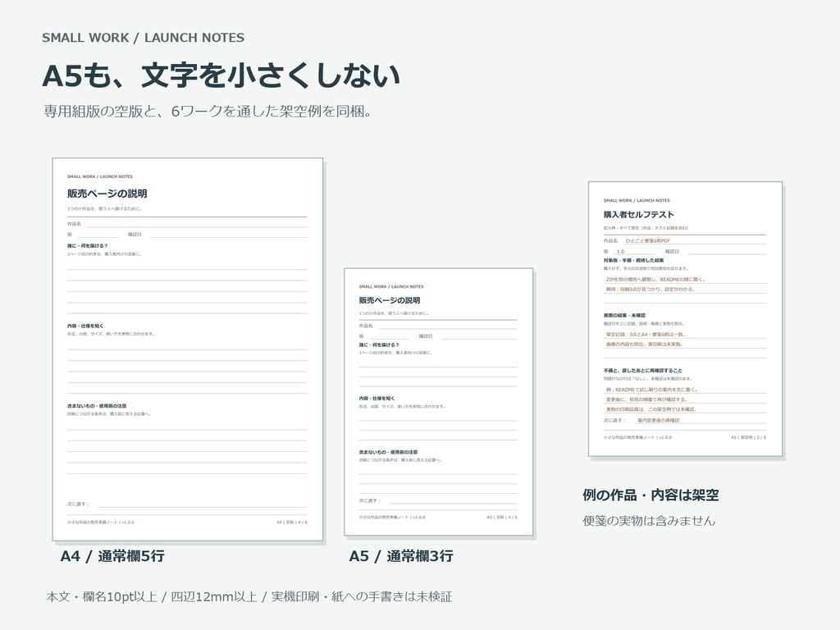Viewport: 840px width, 630px height.
Task: Click the '確認日' label on the A5 page
Action: click(x=426, y=336)
